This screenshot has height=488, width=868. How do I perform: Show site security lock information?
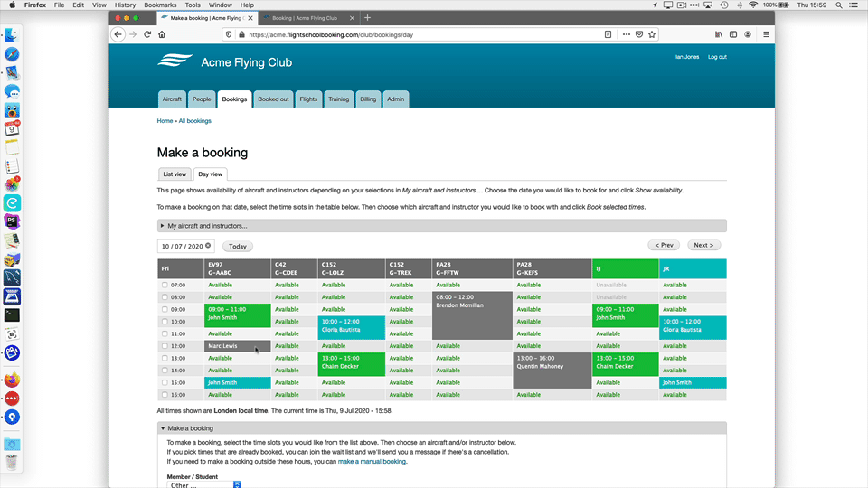[241, 34]
